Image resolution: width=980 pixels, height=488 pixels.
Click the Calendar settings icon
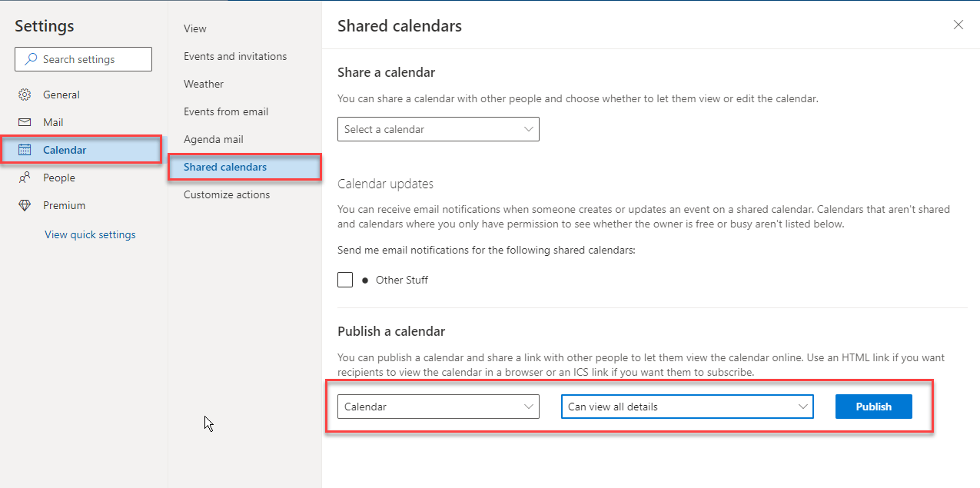pyautogui.click(x=25, y=149)
